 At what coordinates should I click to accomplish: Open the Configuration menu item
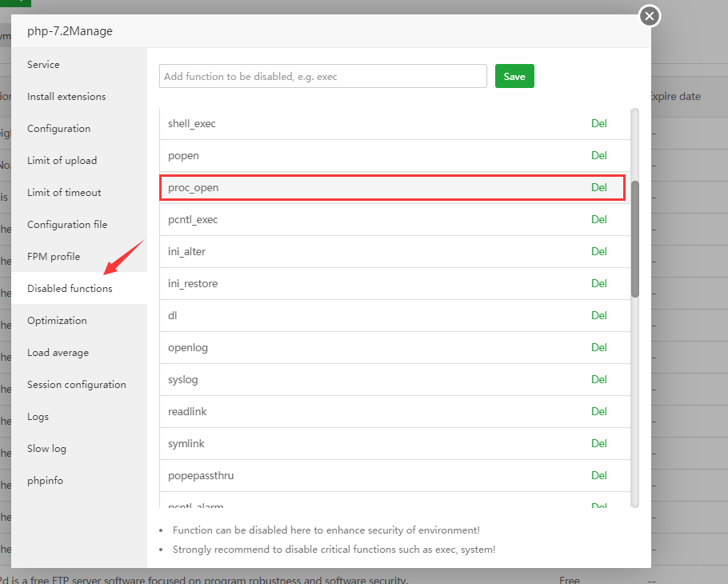pyautogui.click(x=58, y=129)
